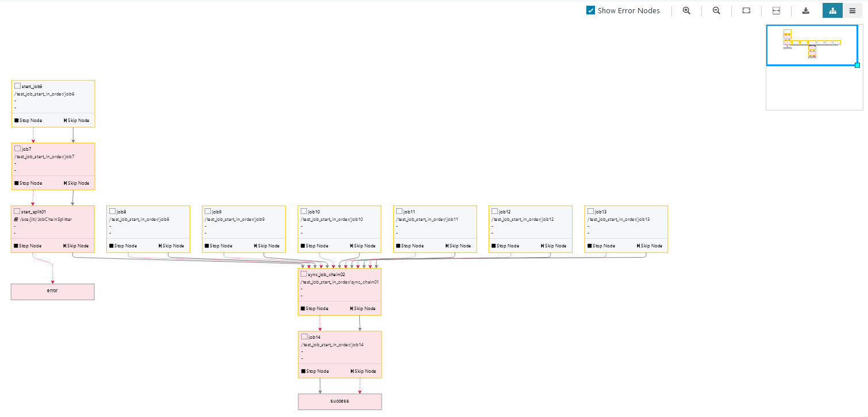Click the cyan minimap resize handle
The height and width of the screenshot is (417, 868).
857,65
